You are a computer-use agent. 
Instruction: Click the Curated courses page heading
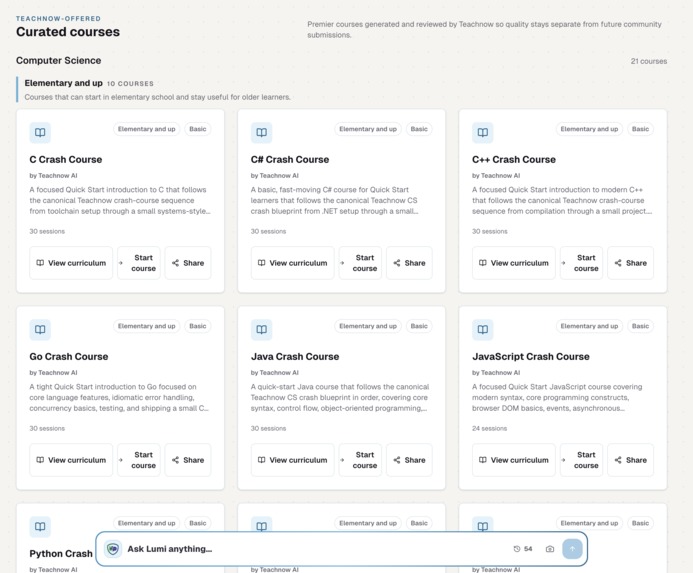(68, 32)
